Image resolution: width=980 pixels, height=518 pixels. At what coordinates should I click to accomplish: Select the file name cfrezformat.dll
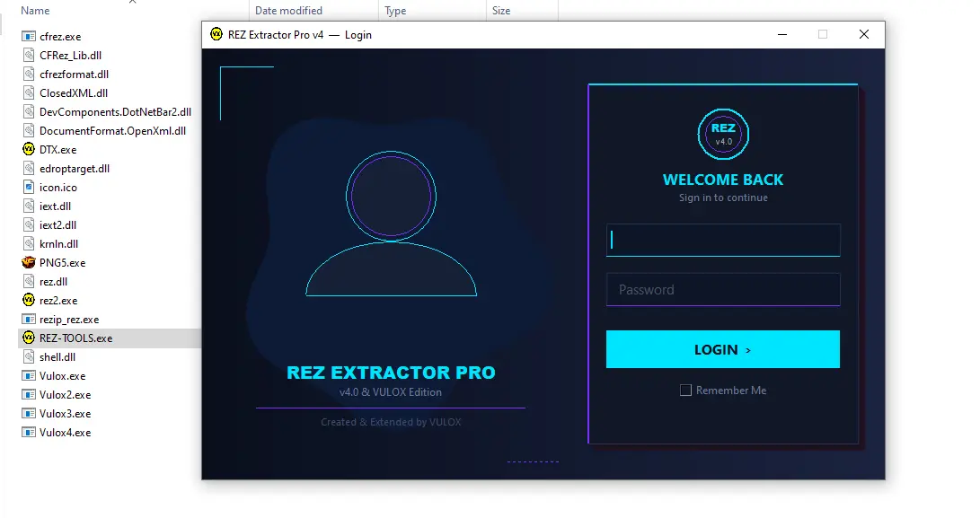click(x=75, y=75)
